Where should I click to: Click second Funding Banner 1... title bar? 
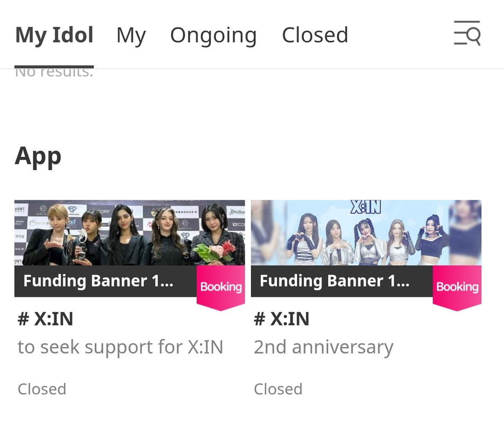tap(342, 281)
